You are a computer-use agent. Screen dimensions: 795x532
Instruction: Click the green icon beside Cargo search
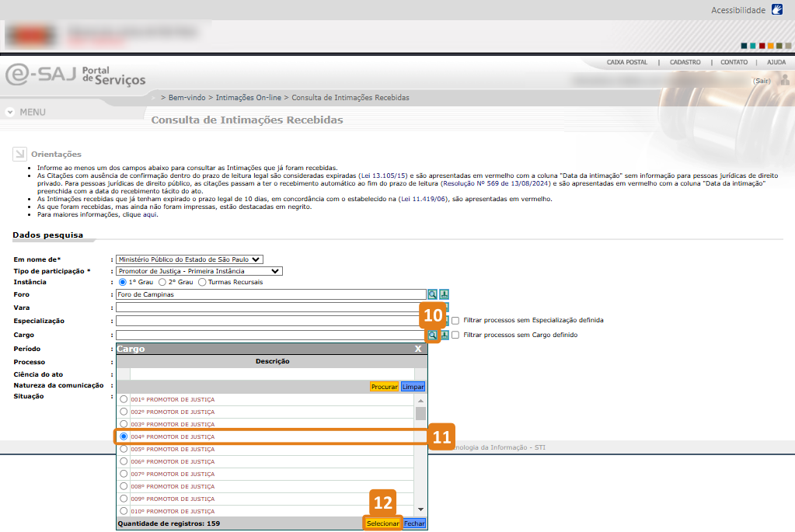[x=445, y=335]
